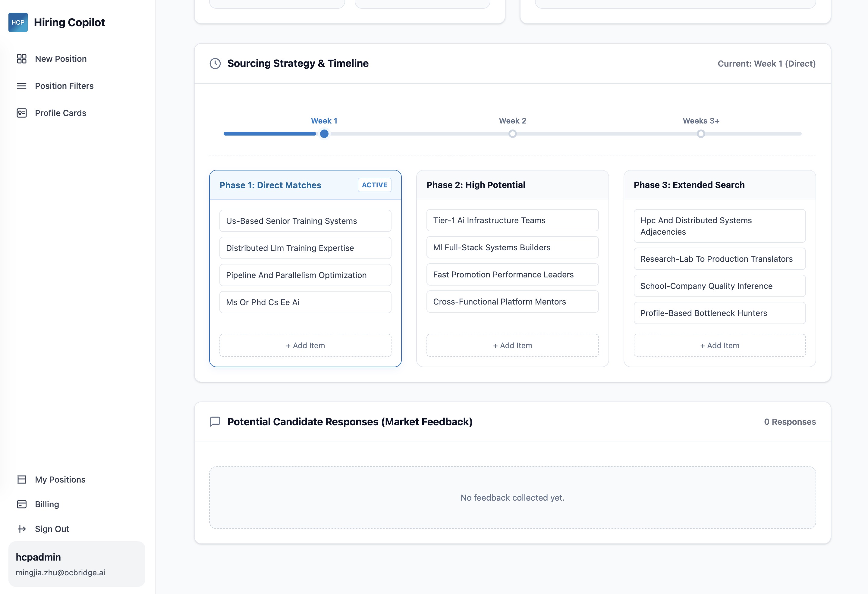Click the My Positions icon

pyautogui.click(x=21, y=479)
